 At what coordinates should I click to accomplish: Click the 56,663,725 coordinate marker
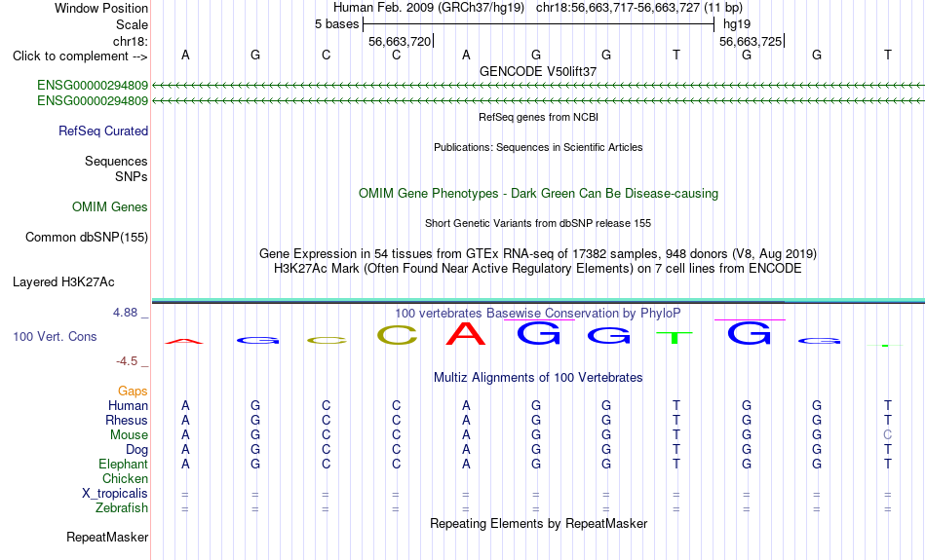click(751, 41)
